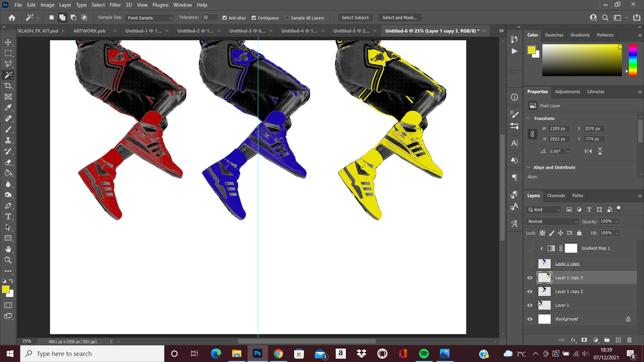Open Spotify from the taskbar
Image resolution: width=644 pixels, height=362 pixels.
point(424,353)
